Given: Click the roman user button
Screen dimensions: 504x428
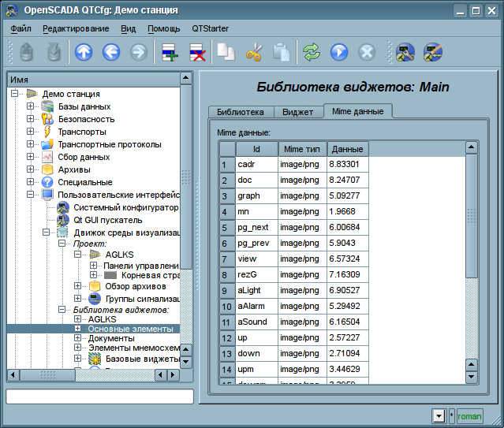Looking at the screenshot, I should [x=469, y=415].
